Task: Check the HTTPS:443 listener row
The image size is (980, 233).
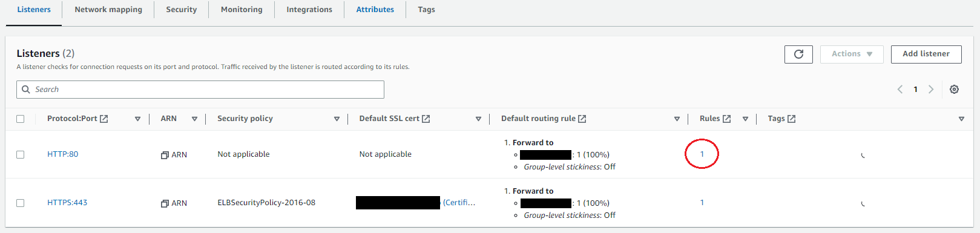Action: click(21, 203)
